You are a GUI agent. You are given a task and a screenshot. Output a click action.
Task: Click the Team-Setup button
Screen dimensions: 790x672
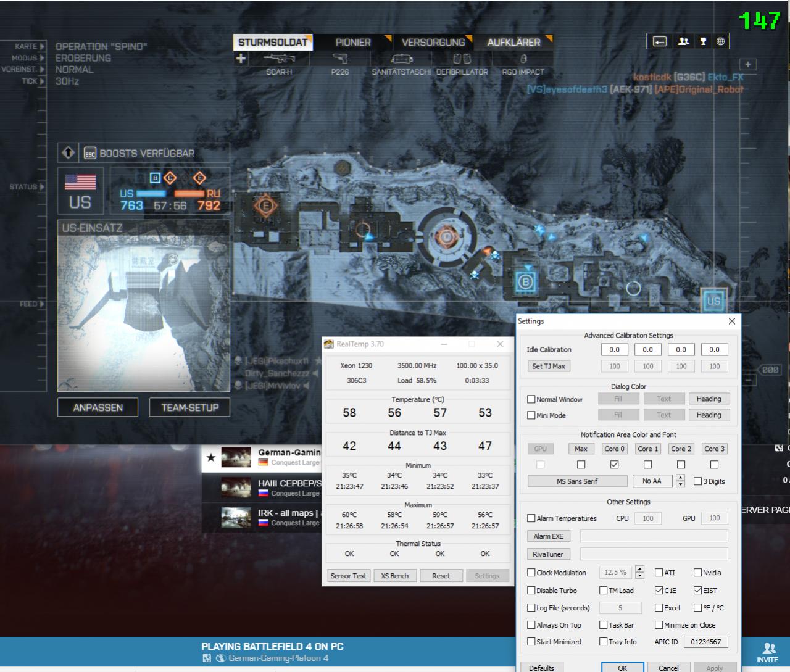pos(190,407)
